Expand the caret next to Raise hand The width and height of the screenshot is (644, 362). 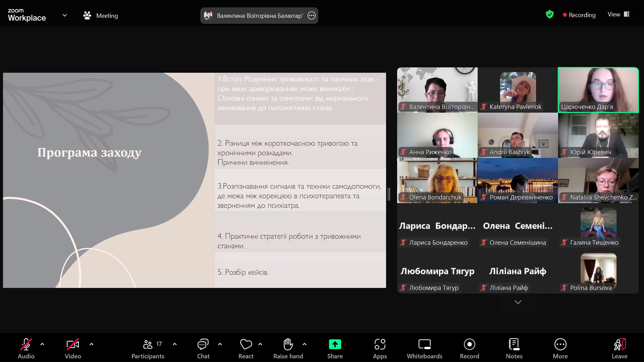click(305, 344)
